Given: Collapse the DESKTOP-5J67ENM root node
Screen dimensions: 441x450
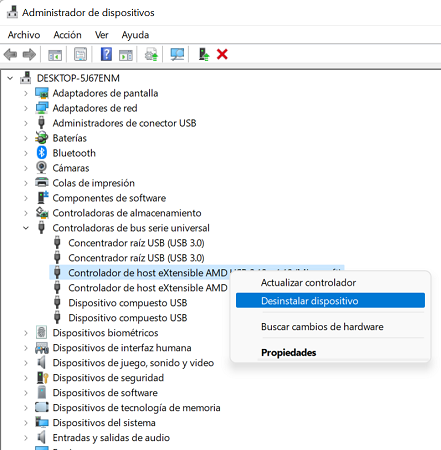Looking at the screenshot, I should [x=10, y=78].
